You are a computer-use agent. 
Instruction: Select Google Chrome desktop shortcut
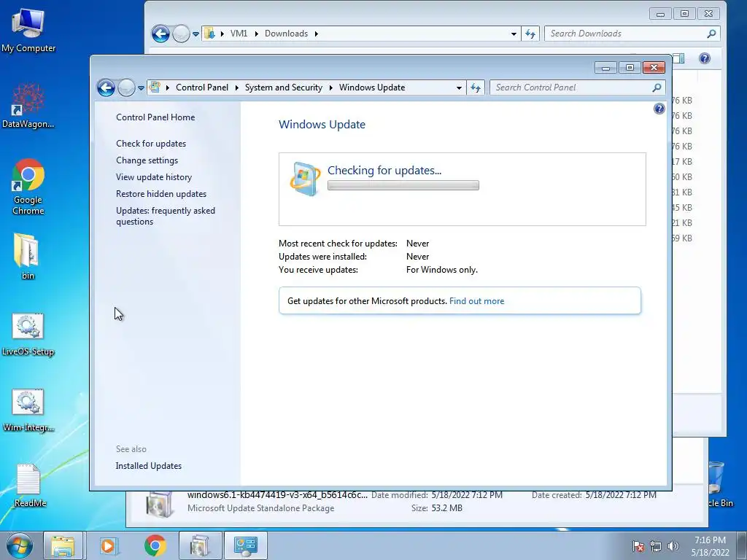[28, 187]
